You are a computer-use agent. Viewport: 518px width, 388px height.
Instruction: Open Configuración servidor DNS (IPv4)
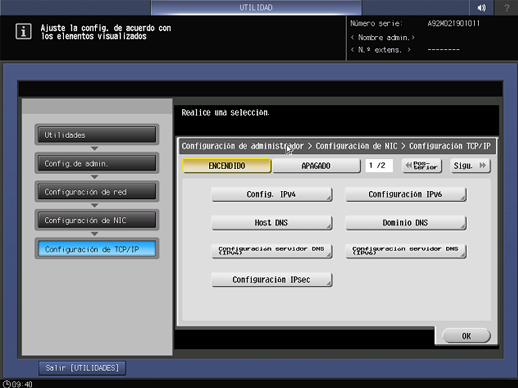coord(272,251)
